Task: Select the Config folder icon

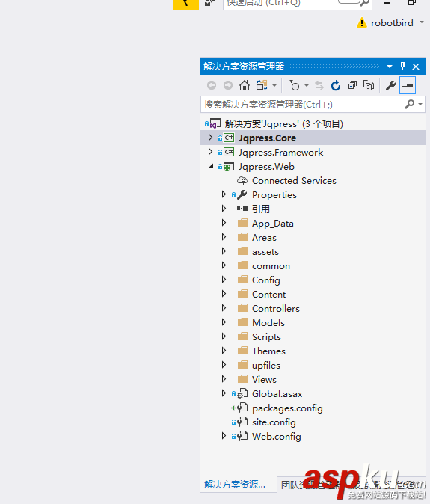Action: click(x=242, y=280)
